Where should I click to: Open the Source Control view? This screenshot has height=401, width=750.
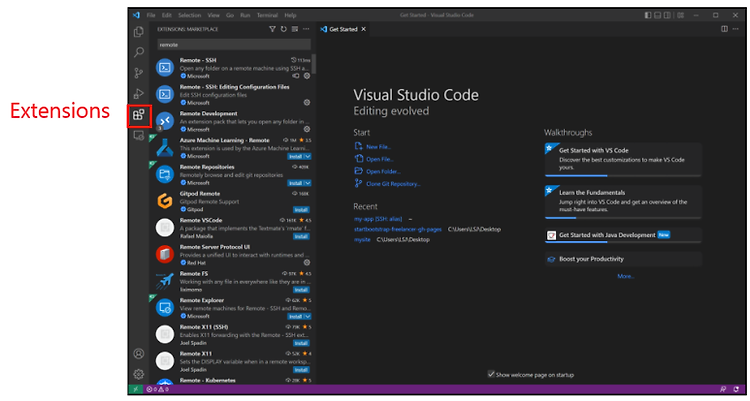coord(139,73)
